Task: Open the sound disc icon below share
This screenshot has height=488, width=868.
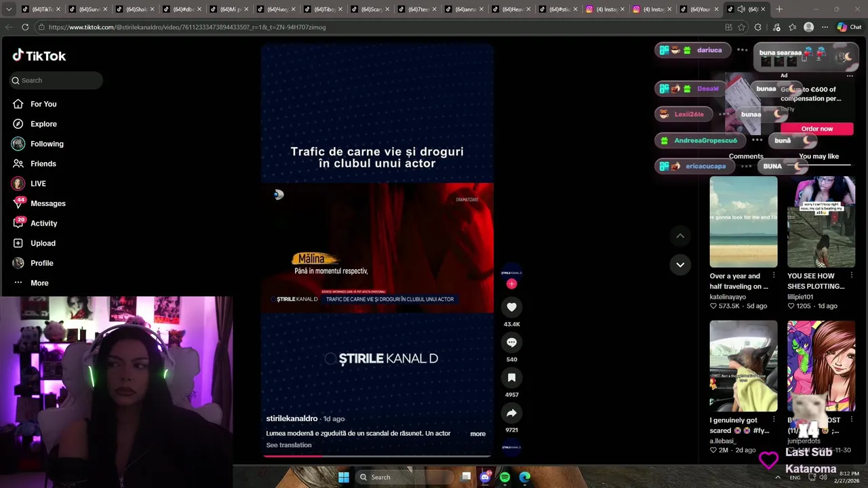Action: 511,447
